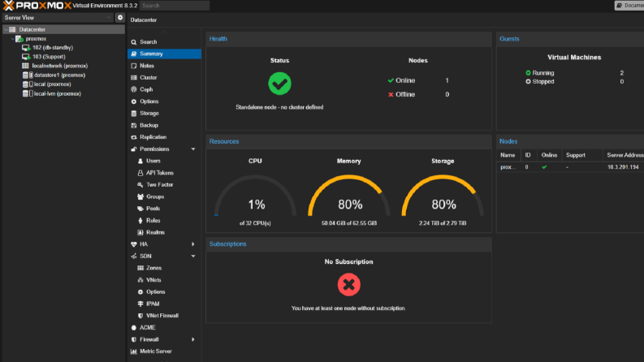The image size is (644, 362).
Task: Open the Documentation button
Action: [629, 6]
